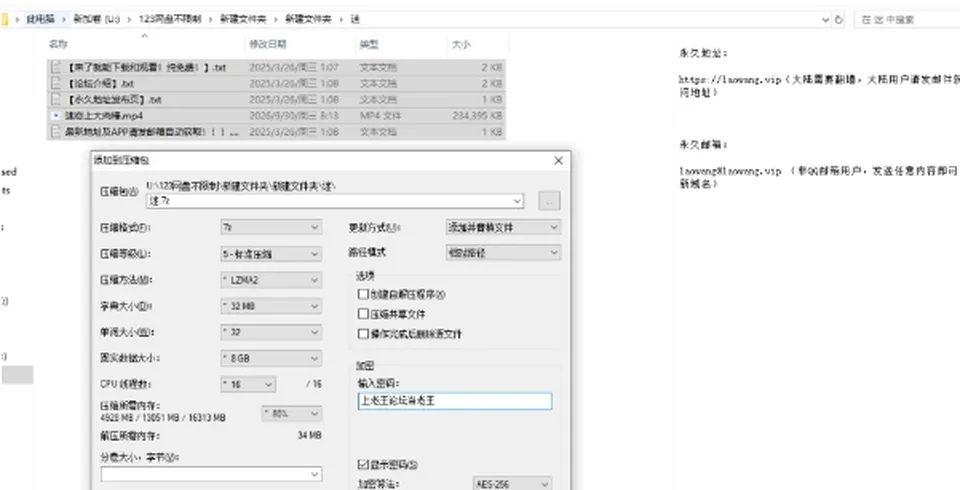Click the folder icon in the address bar

click(x=4, y=20)
